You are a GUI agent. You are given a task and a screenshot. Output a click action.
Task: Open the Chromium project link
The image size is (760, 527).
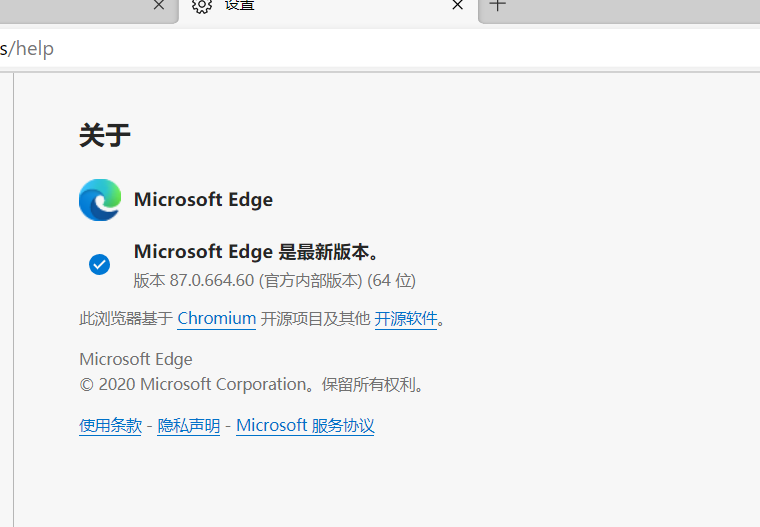tap(216, 319)
